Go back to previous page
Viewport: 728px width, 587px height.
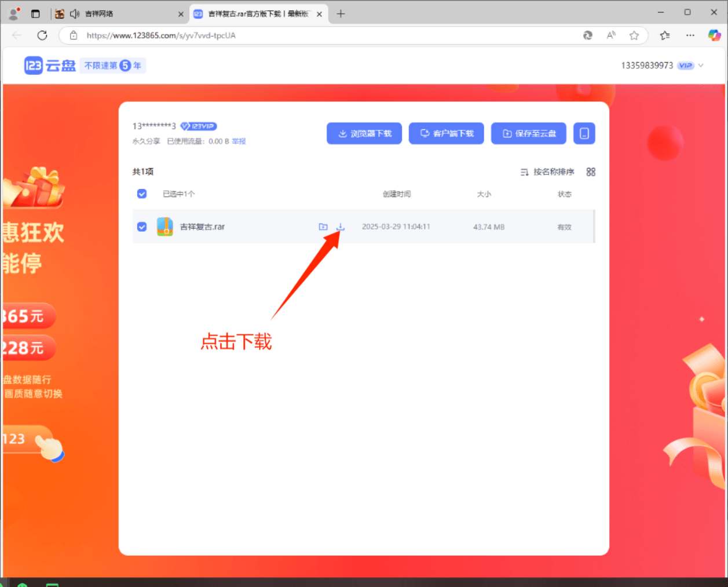pyautogui.click(x=17, y=35)
